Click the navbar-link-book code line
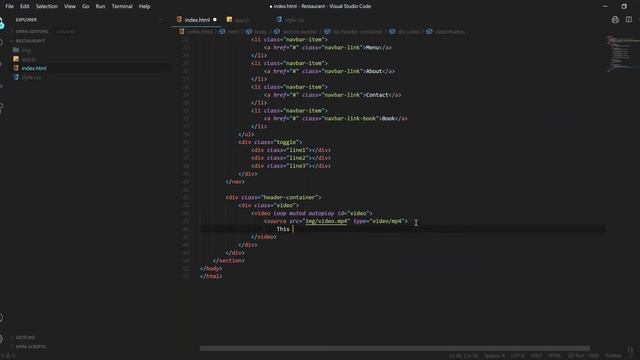 [336, 118]
